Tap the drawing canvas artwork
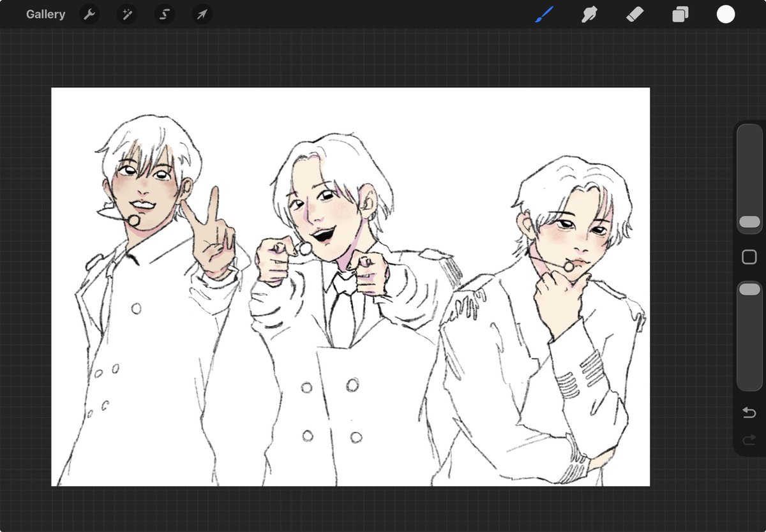The height and width of the screenshot is (532, 766). click(350, 286)
